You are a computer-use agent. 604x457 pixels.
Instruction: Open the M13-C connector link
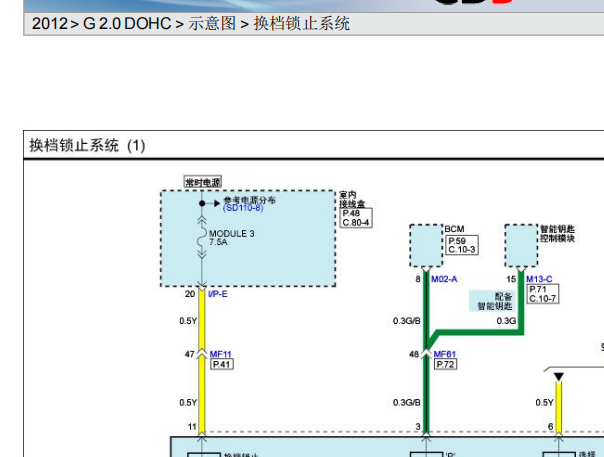click(539, 279)
